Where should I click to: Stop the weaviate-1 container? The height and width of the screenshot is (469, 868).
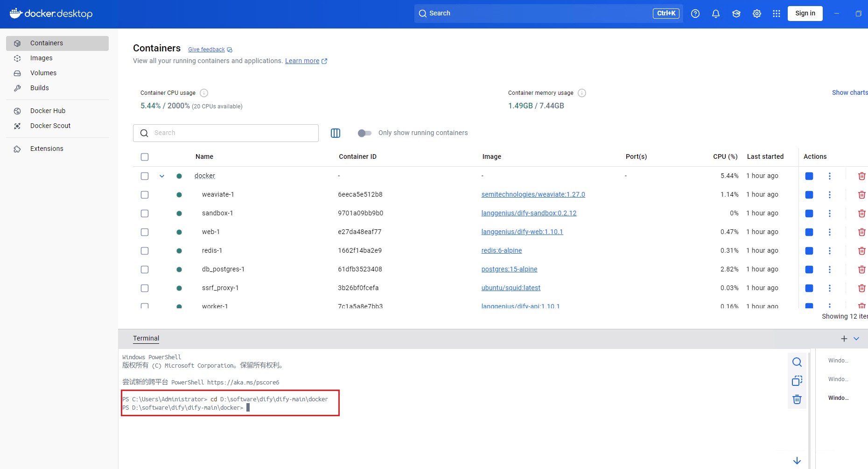pos(809,195)
